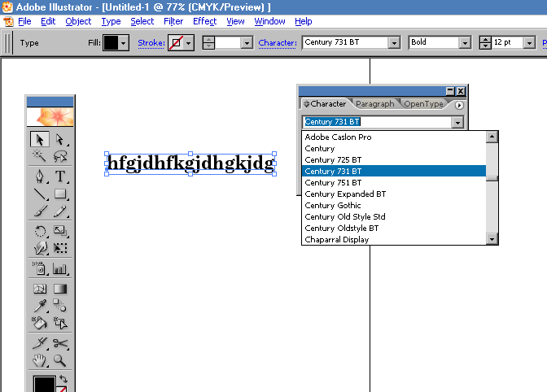Viewport: 547px width, 392px height.
Task: Select the Direct Selection tool (white arrow)
Action: pyautogui.click(x=60, y=139)
